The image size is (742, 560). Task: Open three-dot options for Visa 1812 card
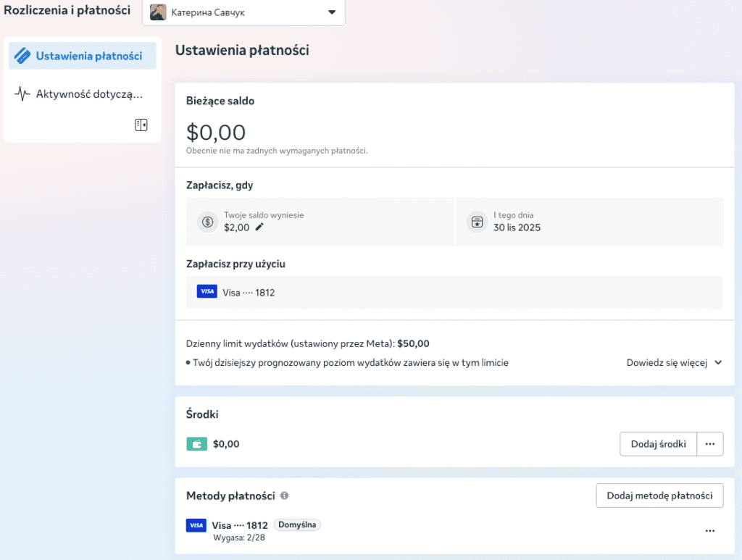tap(710, 531)
